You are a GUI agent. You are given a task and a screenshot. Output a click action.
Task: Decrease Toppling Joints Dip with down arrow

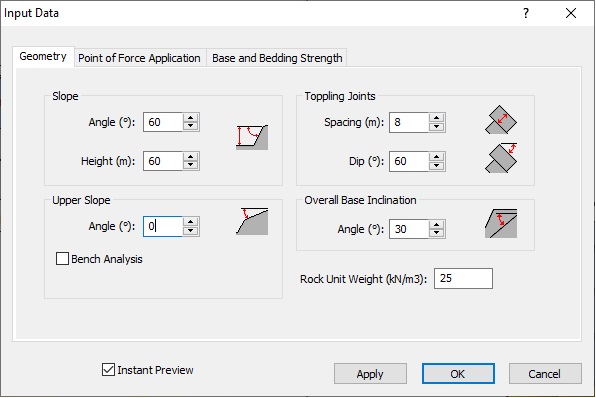pyautogui.click(x=436, y=166)
